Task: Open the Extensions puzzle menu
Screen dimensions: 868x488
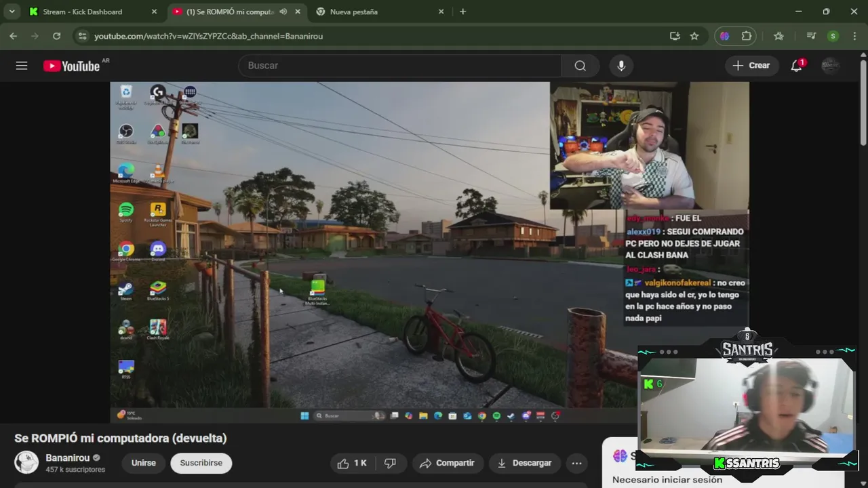Action: click(747, 36)
